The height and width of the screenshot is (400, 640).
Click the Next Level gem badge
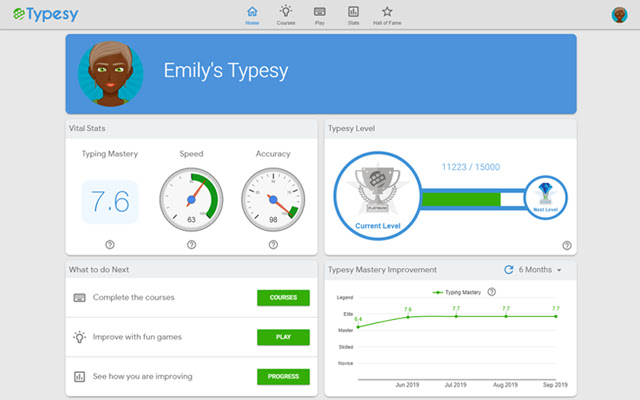(x=545, y=198)
